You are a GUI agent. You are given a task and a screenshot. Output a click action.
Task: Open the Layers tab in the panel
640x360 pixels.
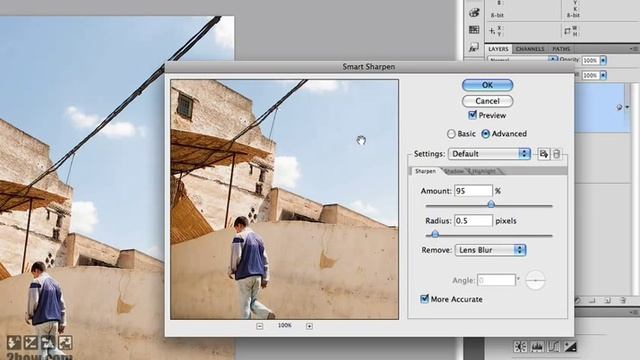click(498, 49)
